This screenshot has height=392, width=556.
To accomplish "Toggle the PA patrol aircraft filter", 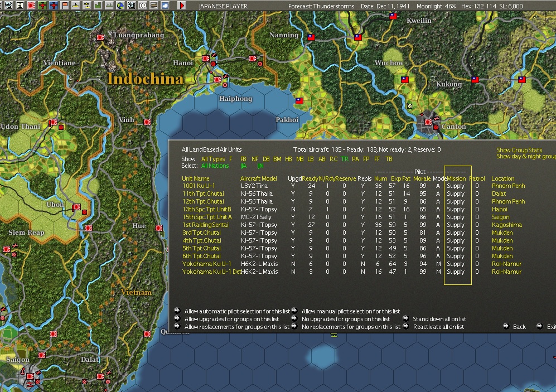I will [x=356, y=159].
